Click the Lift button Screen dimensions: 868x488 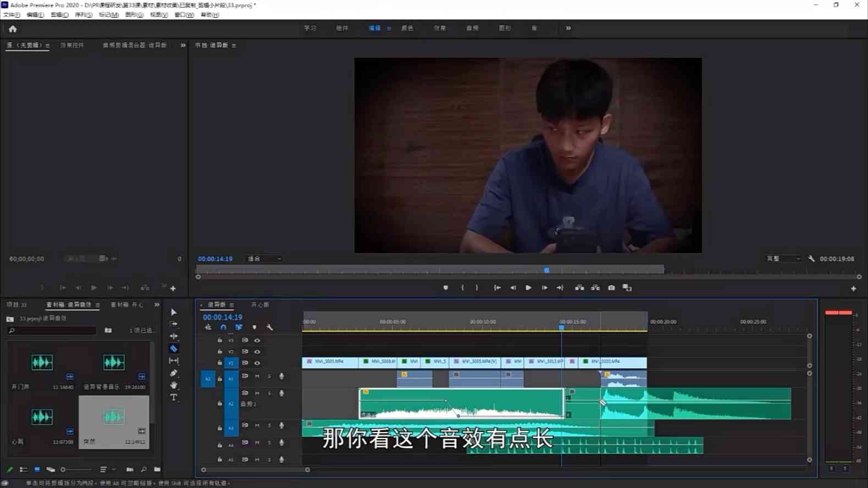579,288
